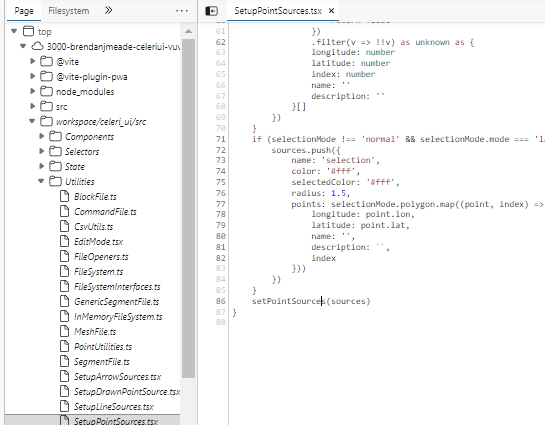This screenshot has width=545, height=425.
Task: Open GenericSegmentFile.ts file
Action: click(x=116, y=302)
